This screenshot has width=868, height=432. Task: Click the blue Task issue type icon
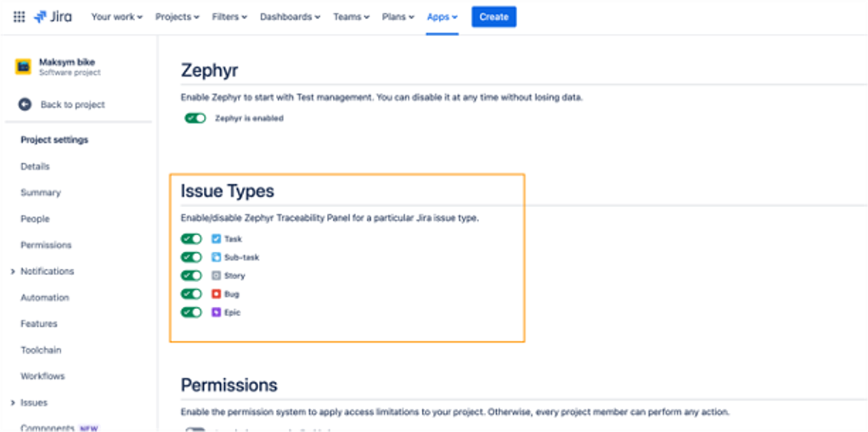click(x=216, y=239)
